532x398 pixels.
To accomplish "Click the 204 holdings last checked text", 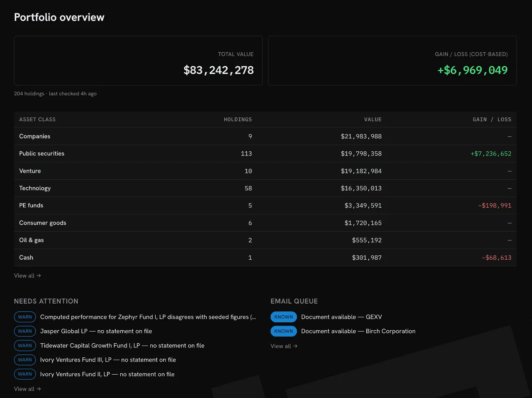I will [x=55, y=94].
